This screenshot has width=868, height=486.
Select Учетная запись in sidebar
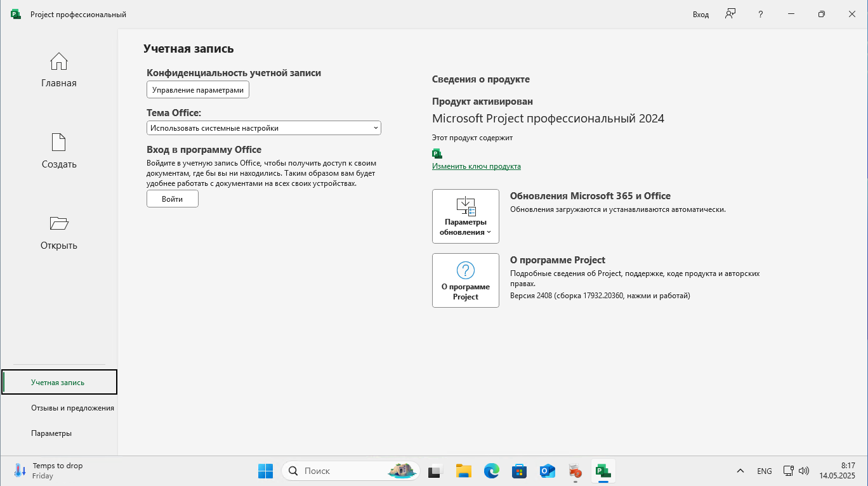click(59, 382)
